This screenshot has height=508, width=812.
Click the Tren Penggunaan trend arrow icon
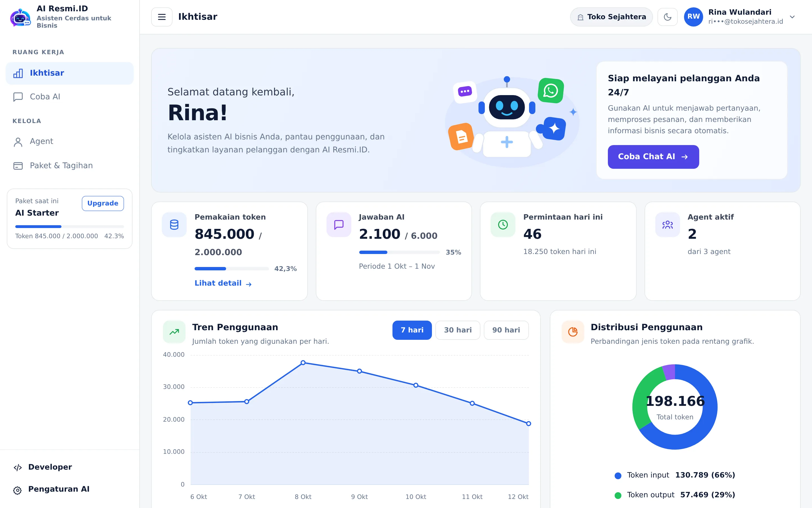[174, 332]
